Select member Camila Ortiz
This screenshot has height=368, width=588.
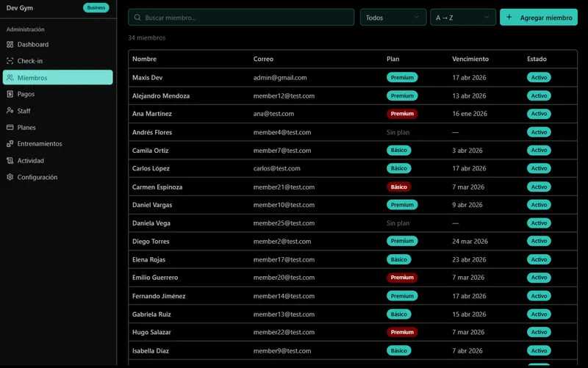coord(151,151)
